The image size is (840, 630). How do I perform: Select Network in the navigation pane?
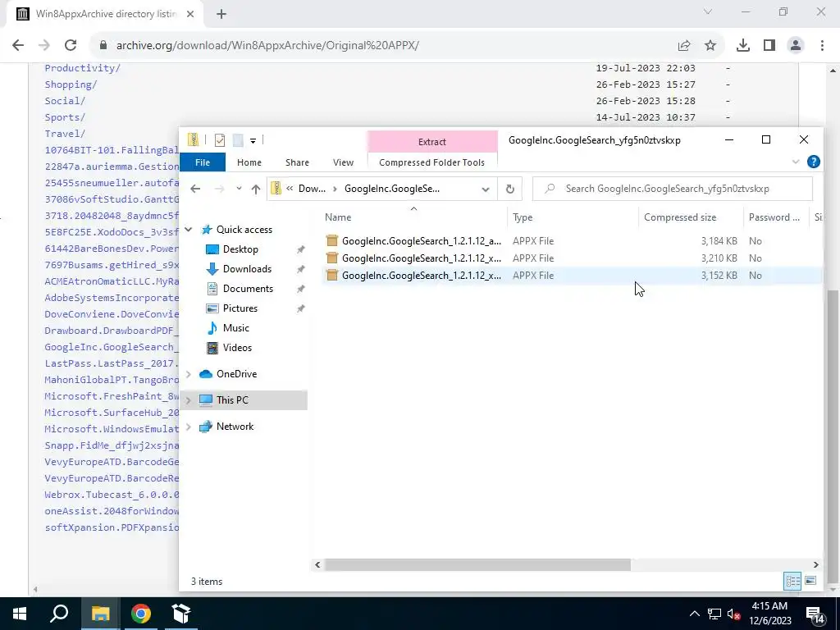(x=235, y=427)
